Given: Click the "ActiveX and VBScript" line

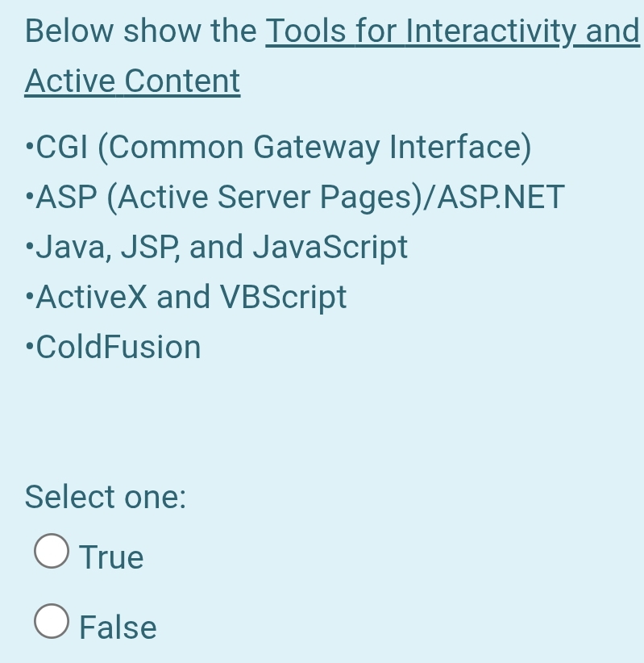Looking at the screenshot, I should (191, 297).
